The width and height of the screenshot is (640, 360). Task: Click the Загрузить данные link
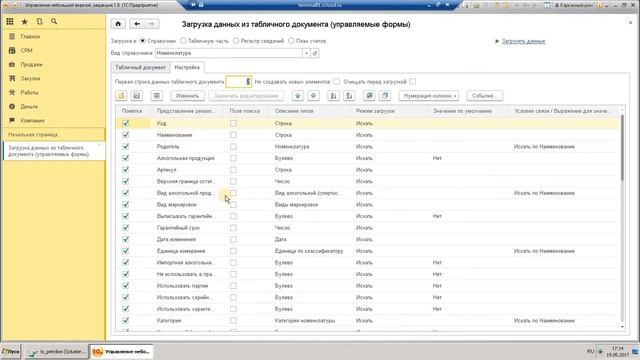[523, 41]
